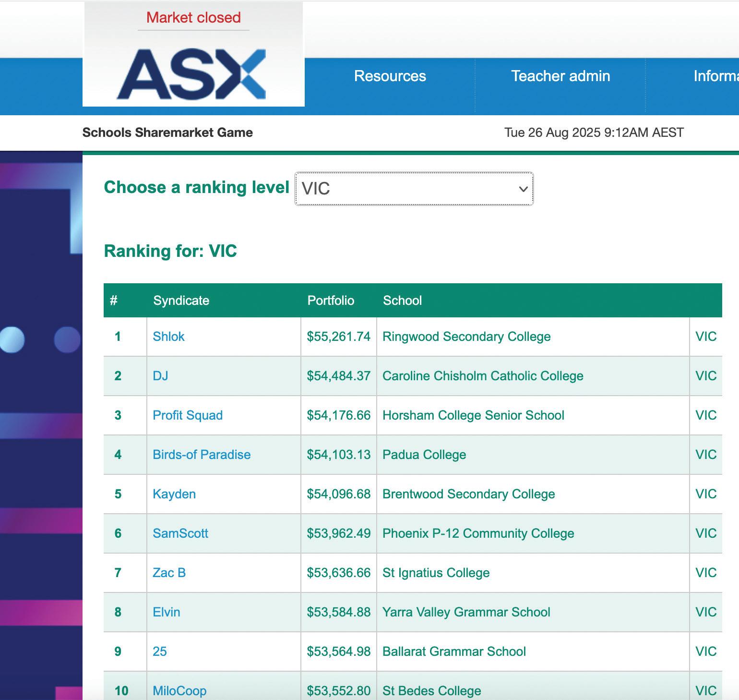Click VIC state cell in Elvin row
The height and width of the screenshot is (700, 739).
click(x=706, y=612)
